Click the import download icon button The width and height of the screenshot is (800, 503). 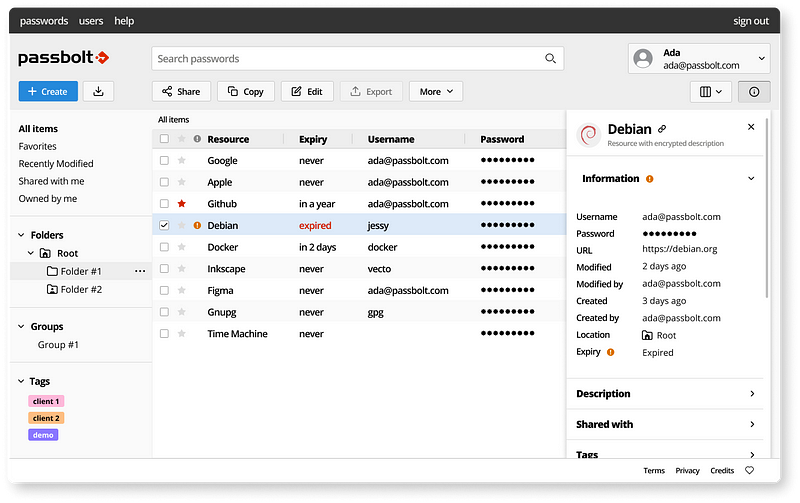click(x=98, y=91)
